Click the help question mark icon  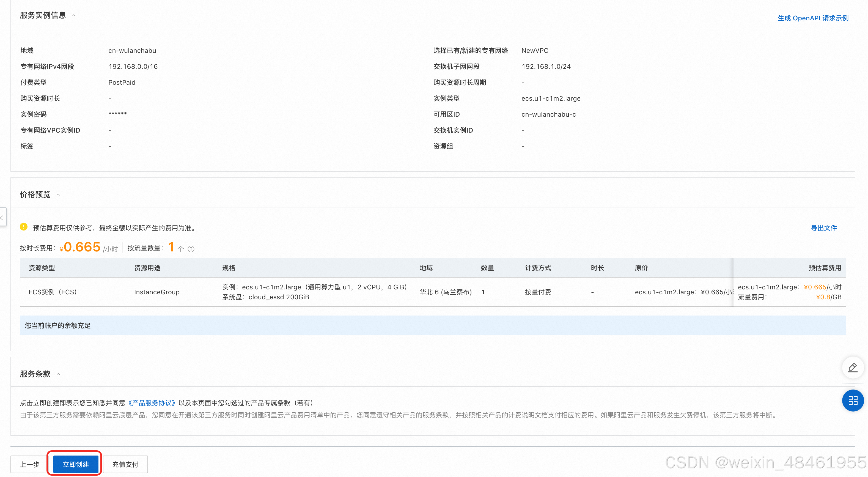[191, 249]
